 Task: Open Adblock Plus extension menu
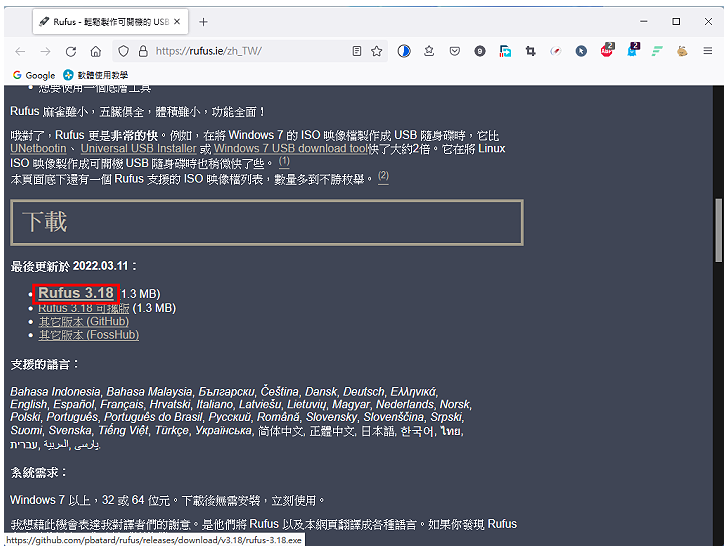(607, 50)
